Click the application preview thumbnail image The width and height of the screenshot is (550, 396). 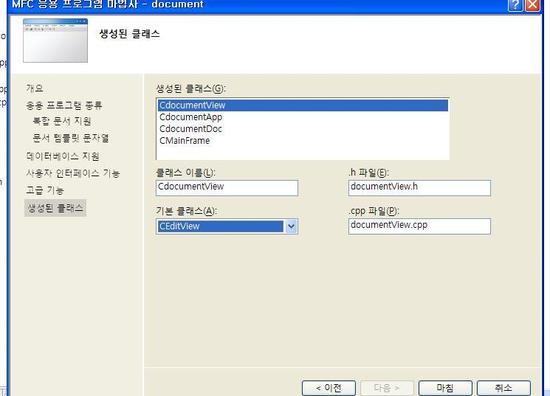click(x=55, y=41)
